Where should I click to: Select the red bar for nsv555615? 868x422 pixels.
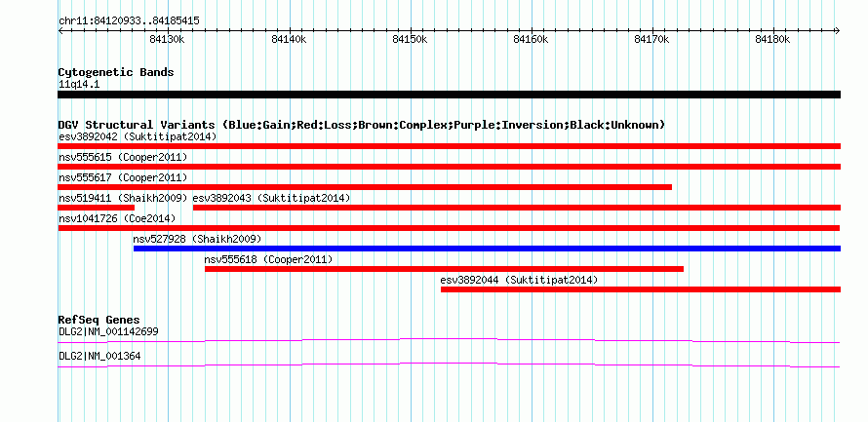449,167
